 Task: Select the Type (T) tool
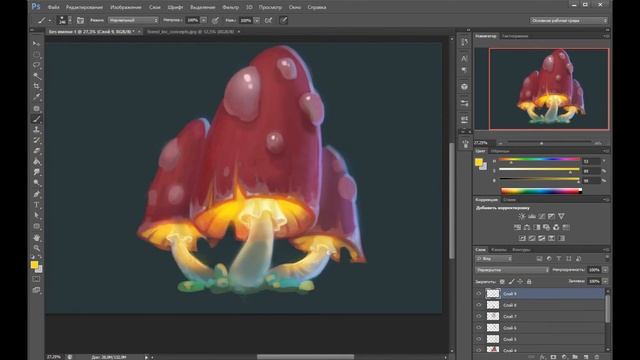tap(36, 204)
